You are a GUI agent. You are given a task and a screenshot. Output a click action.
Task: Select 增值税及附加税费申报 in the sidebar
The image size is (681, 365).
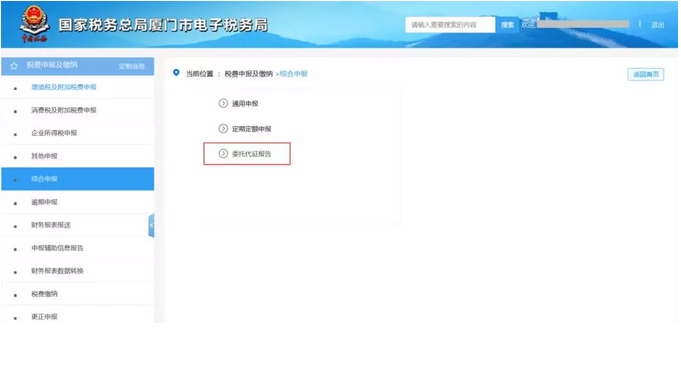77,87
